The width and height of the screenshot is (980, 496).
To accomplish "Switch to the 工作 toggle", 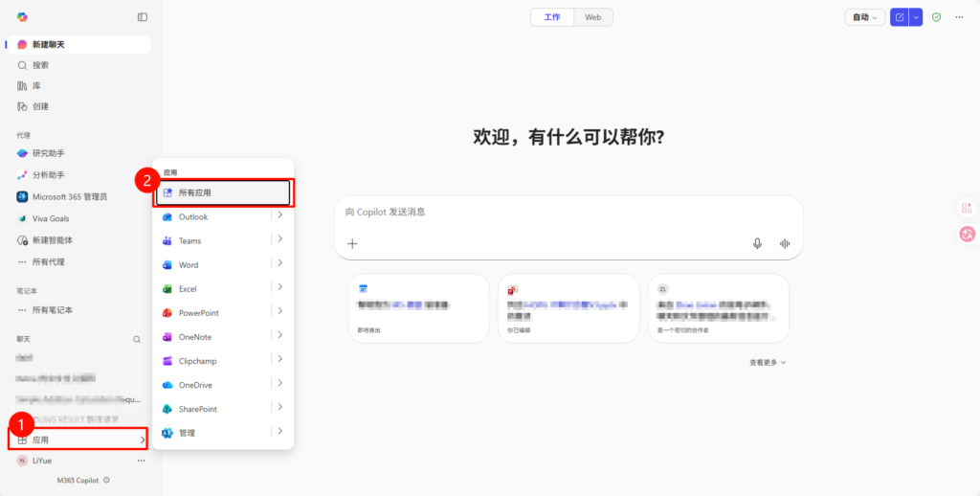I will [x=552, y=17].
